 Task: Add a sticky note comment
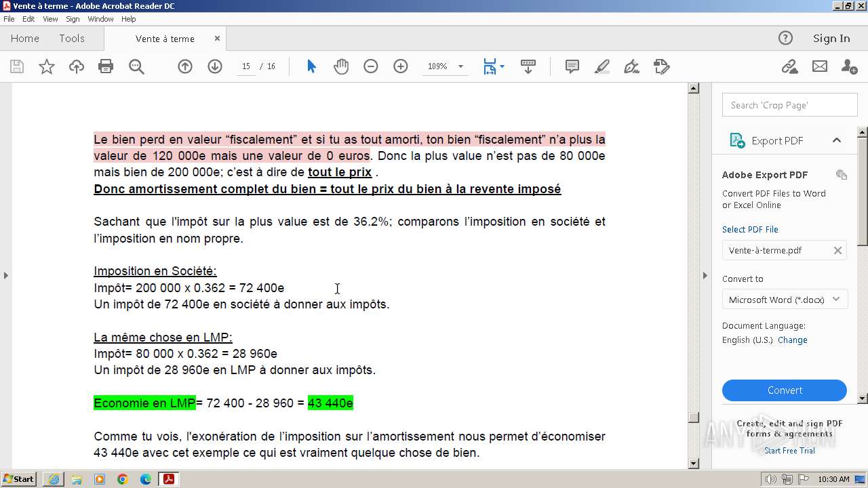572,66
